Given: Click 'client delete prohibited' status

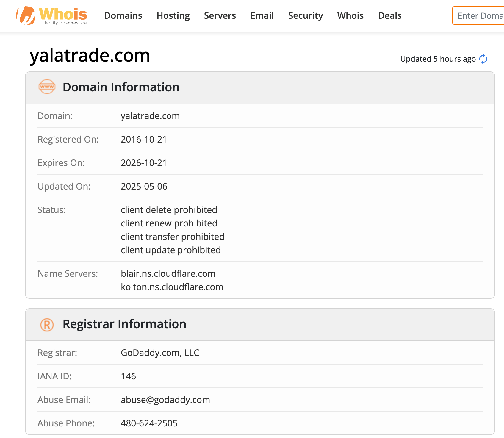Looking at the screenshot, I should click(x=169, y=210).
